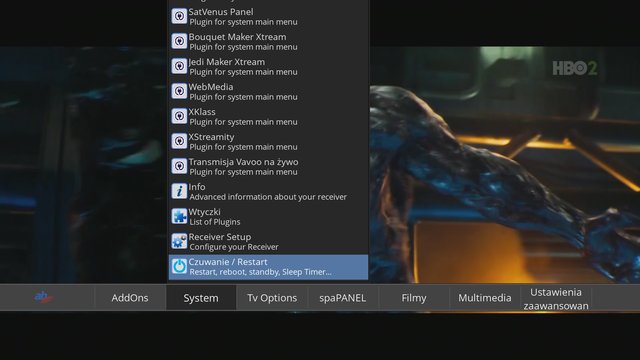This screenshot has width=640, height=360.
Task: Click the HBO2 video preview
Action: pyautogui.click(x=504, y=164)
